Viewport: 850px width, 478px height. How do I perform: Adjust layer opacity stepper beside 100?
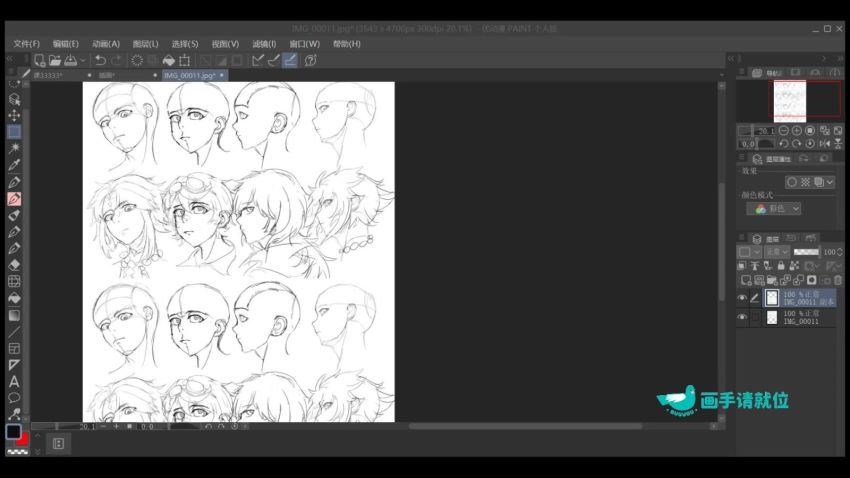tap(840, 252)
